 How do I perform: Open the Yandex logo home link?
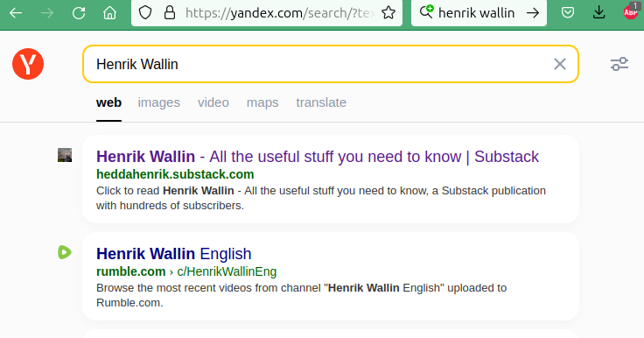28,64
